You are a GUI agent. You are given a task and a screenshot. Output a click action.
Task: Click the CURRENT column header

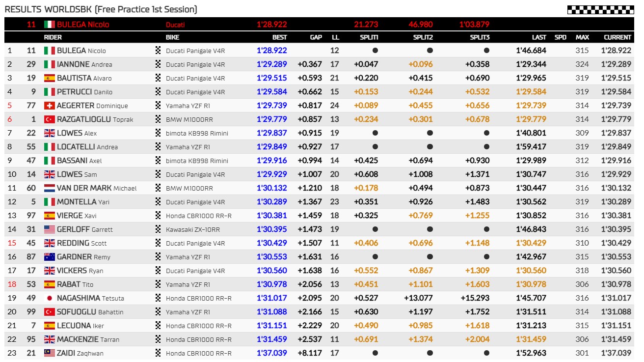[x=617, y=37]
